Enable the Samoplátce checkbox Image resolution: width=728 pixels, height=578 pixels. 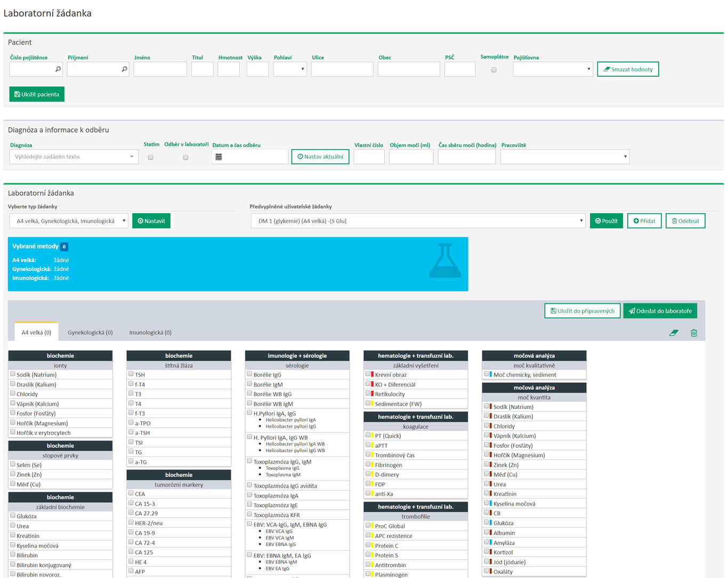tap(494, 70)
